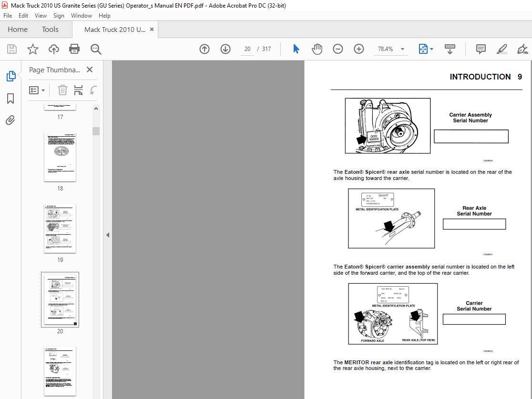Image resolution: width=532 pixels, height=399 pixels.
Task: Select the page 21 thumbnail below page 20
Action: pos(60,371)
